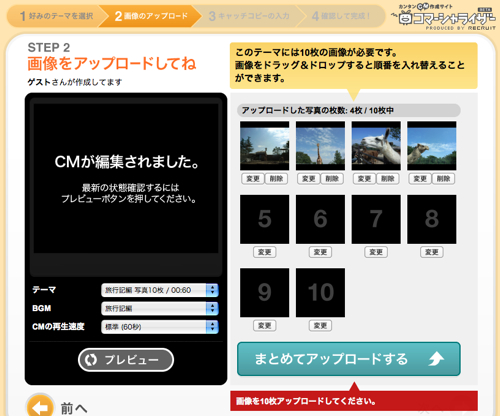
Task: Click empty image slot 6
Action: (x=320, y=219)
